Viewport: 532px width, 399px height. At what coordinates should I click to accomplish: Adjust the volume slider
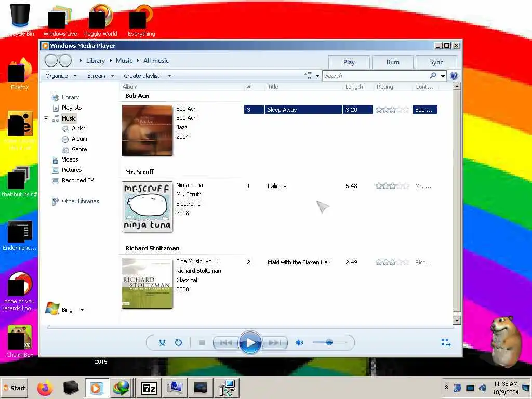(329, 343)
